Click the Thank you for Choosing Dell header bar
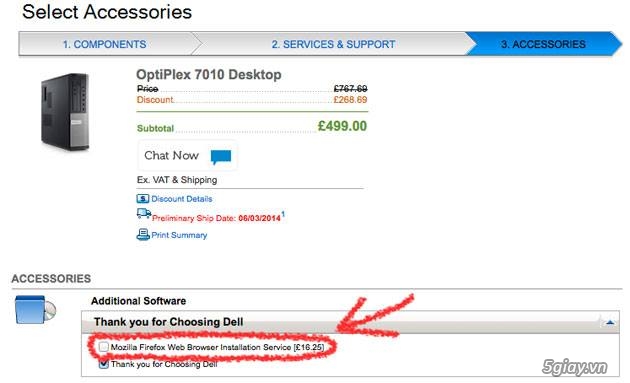This screenshot has width=630, height=383. (x=350, y=322)
